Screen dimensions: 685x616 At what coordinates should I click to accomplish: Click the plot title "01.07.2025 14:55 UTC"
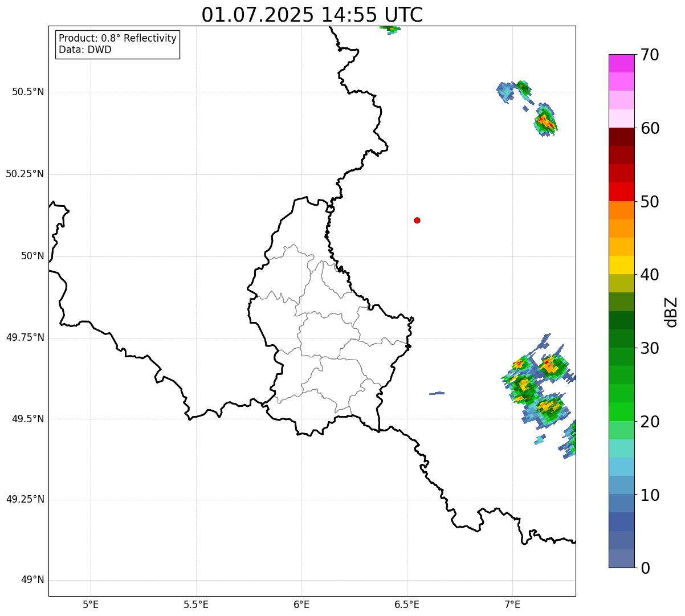(312, 14)
